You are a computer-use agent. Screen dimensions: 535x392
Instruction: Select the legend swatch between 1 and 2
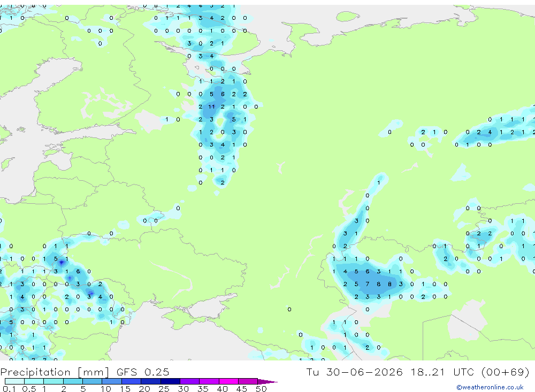53,381
